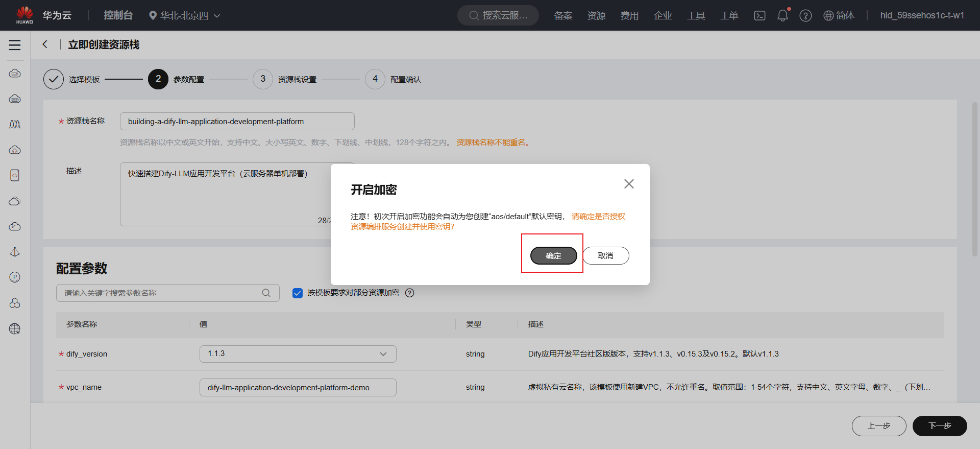This screenshot has height=449, width=980.
Task: Open the disk storage sidebar icon
Action: pyautogui.click(x=15, y=175)
